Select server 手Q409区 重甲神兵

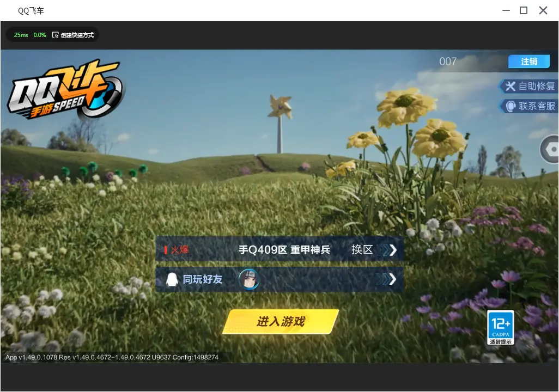(284, 249)
